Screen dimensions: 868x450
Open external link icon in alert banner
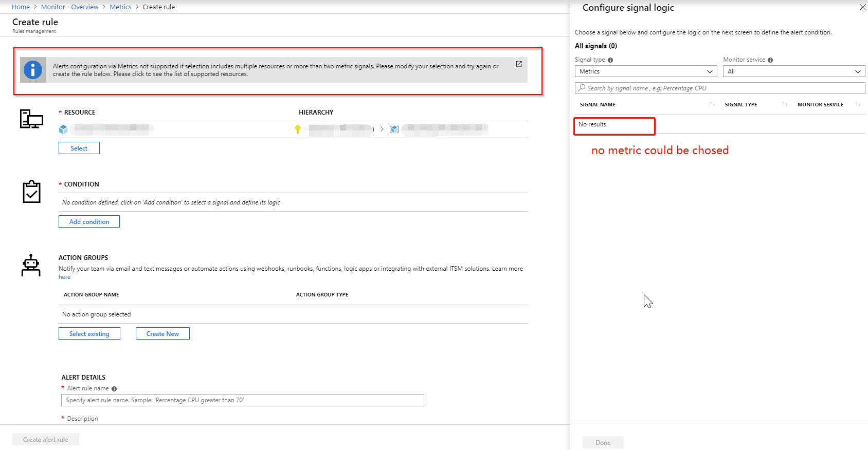[519, 64]
